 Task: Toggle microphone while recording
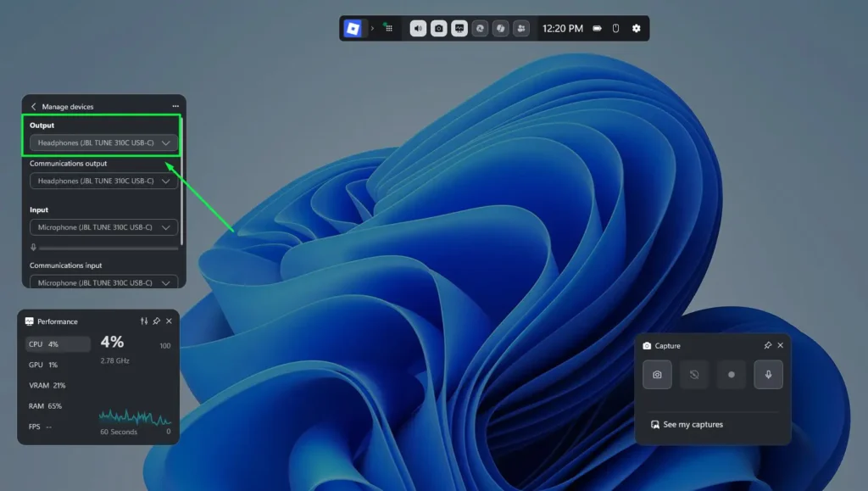(x=768, y=375)
